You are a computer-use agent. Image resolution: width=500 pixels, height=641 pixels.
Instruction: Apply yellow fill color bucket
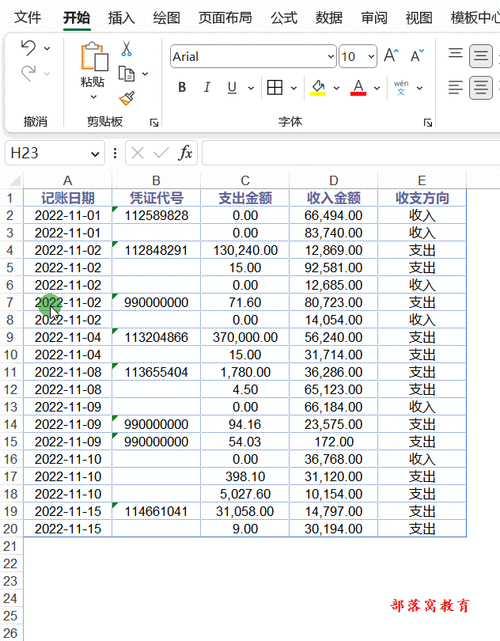pyautogui.click(x=318, y=87)
